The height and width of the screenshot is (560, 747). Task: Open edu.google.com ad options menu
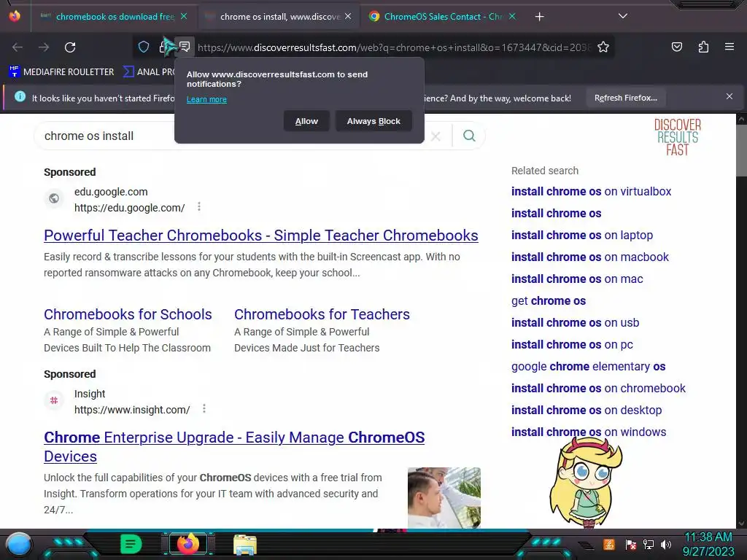click(199, 206)
